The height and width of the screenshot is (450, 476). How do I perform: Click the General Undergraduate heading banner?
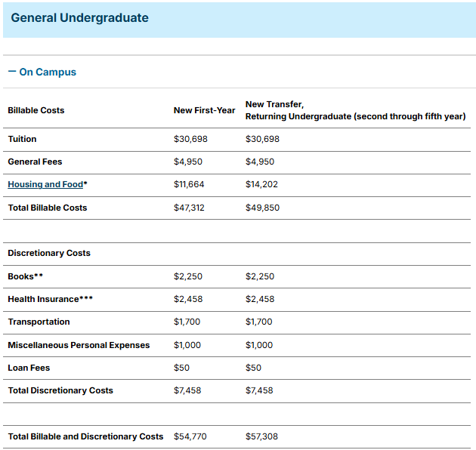click(79, 18)
